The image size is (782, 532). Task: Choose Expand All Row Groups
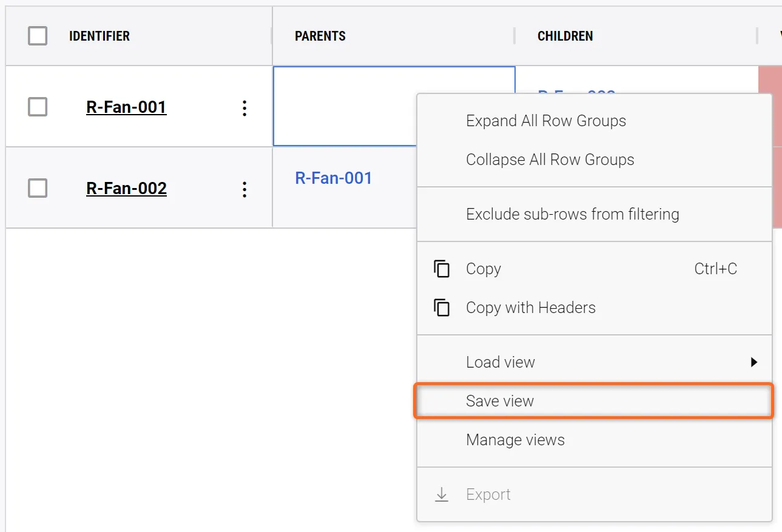pos(545,121)
